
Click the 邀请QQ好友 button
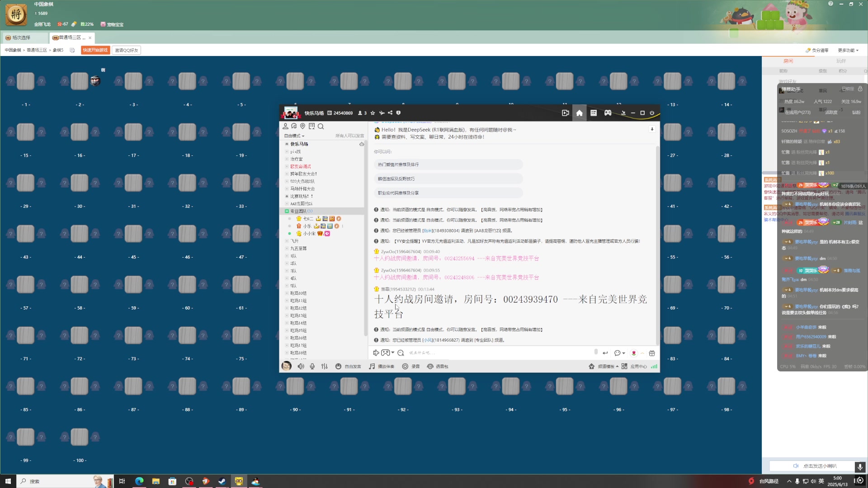[127, 50]
